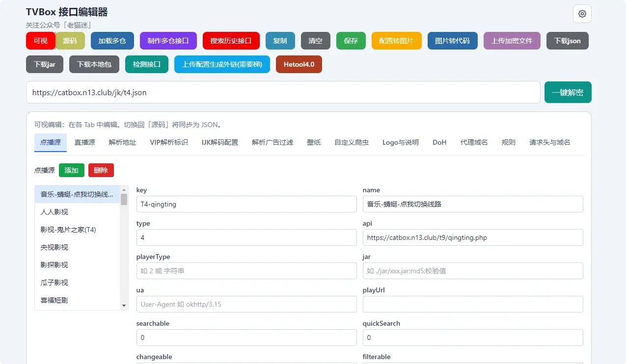Click the 保存 save button
Screen dimensions: 626x364
351,41
